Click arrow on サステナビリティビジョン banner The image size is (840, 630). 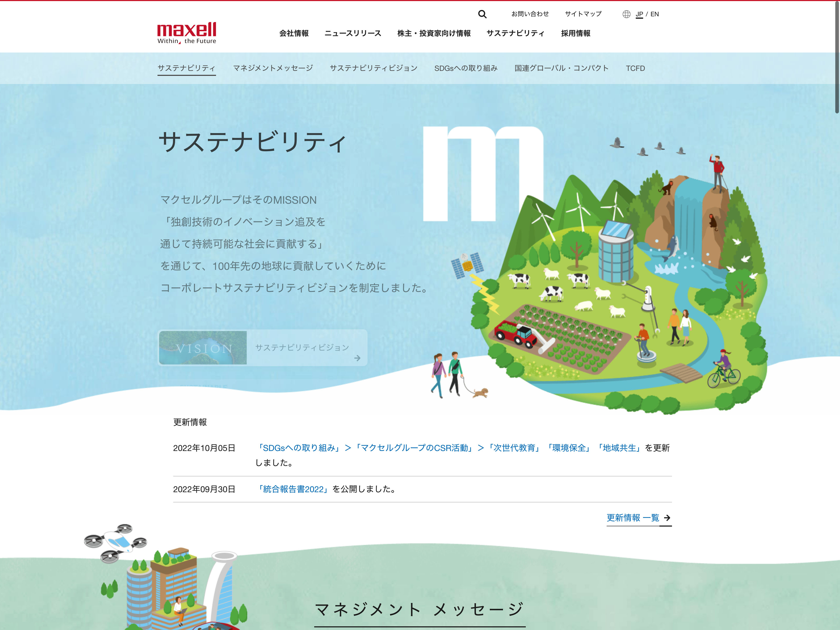coord(357,358)
